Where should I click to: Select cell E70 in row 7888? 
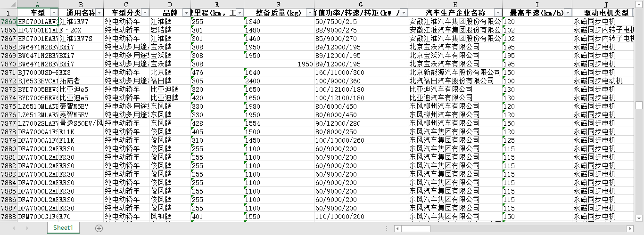[x=81, y=216]
